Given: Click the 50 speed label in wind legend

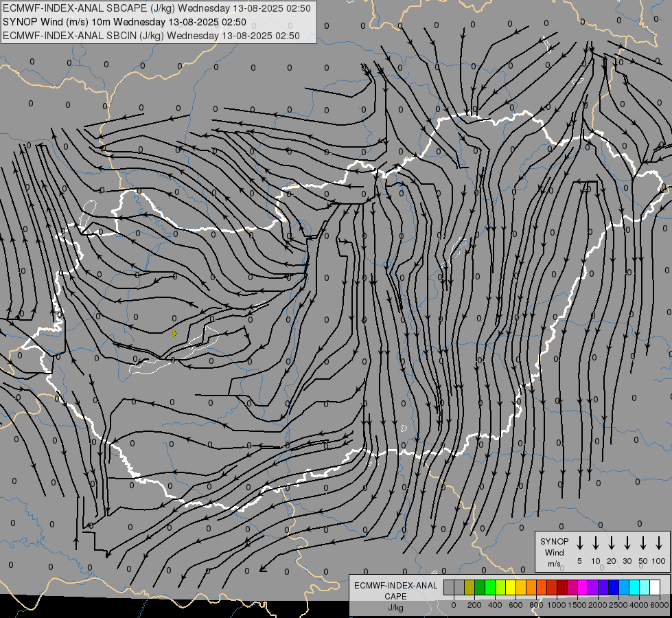Looking at the screenshot, I should pos(643,561).
